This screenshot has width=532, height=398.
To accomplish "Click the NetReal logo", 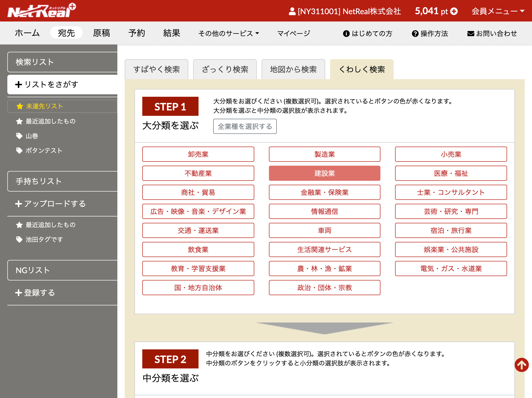I will 42,11.
